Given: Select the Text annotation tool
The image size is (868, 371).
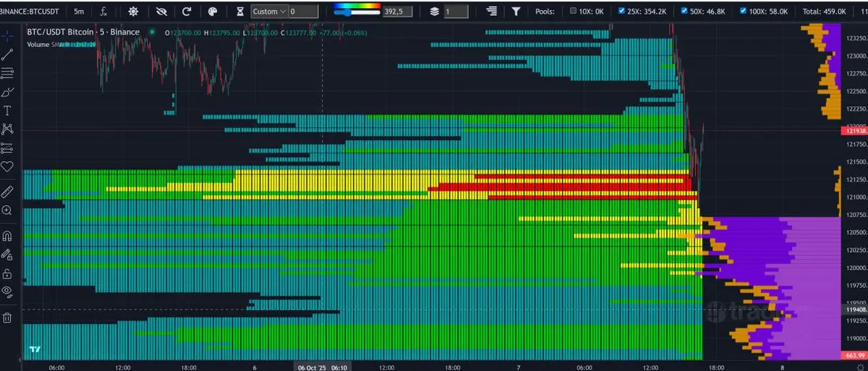Looking at the screenshot, I should coord(7,111).
